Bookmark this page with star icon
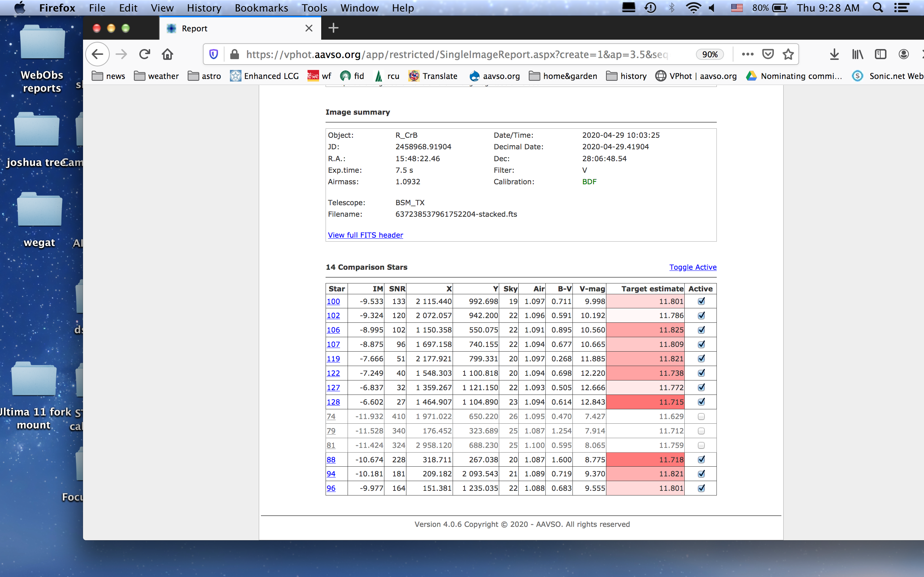The image size is (924, 577). point(788,54)
